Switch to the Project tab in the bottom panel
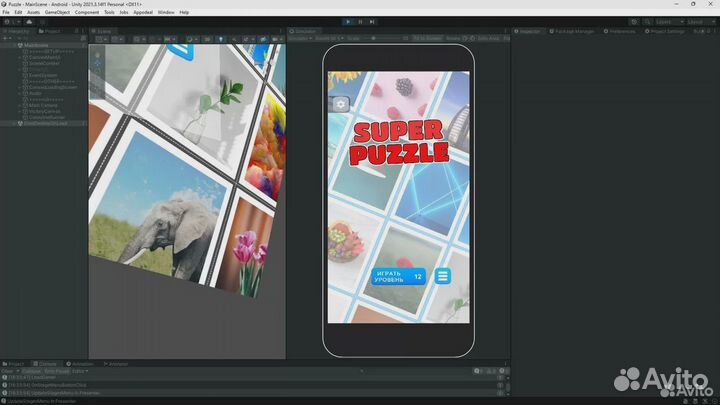This screenshot has height=405, width=720. coord(13,364)
